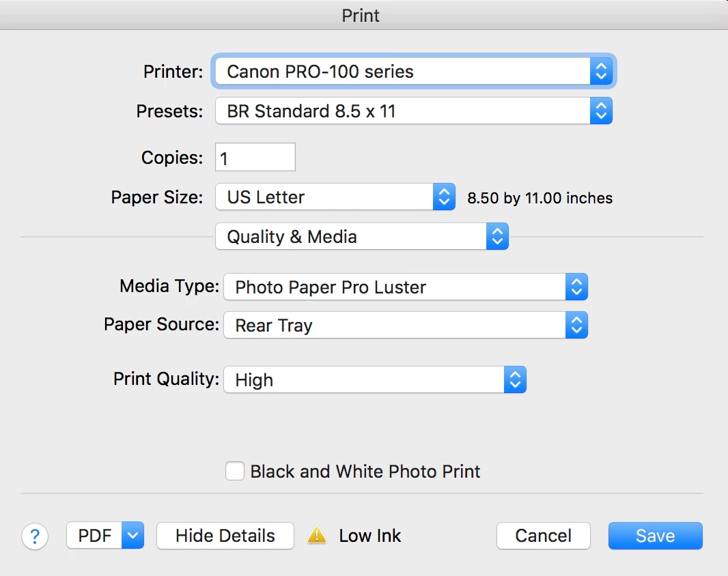Screen dimensions: 728x576
Task: Click the Low Ink warning triangle icon
Action: point(317,535)
